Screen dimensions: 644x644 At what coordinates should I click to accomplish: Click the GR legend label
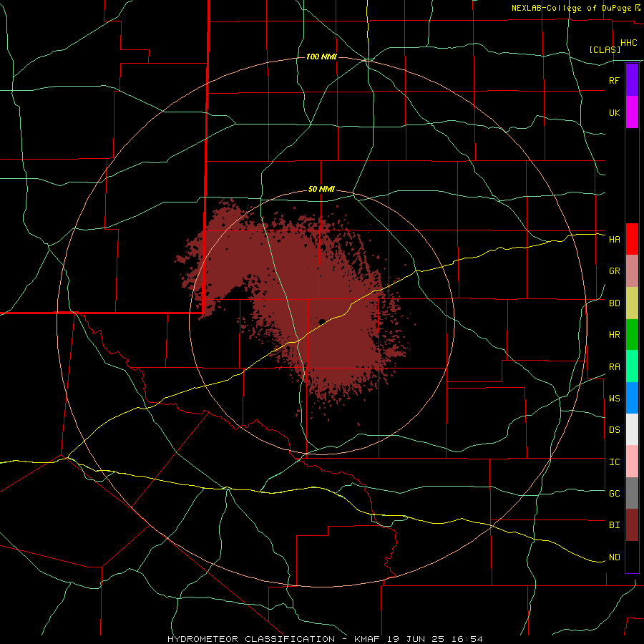pyautogui.click(x=614, y=271)
